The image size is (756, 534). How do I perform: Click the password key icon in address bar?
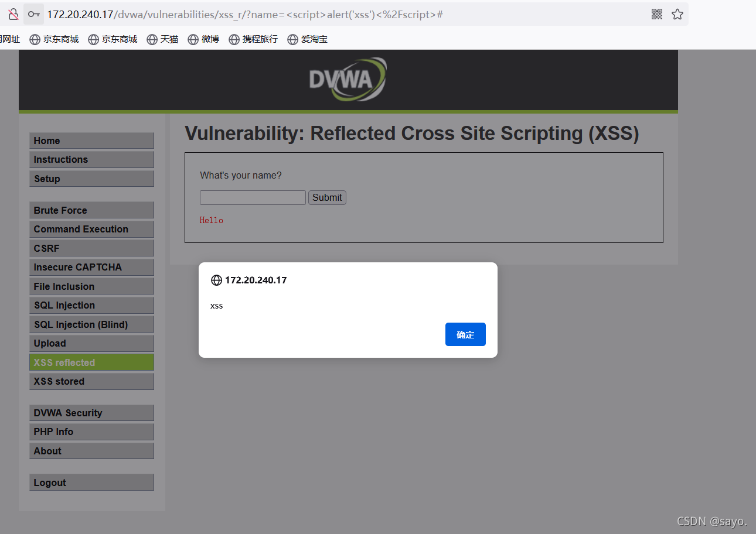pyautogui.click(x=34, y=14)
